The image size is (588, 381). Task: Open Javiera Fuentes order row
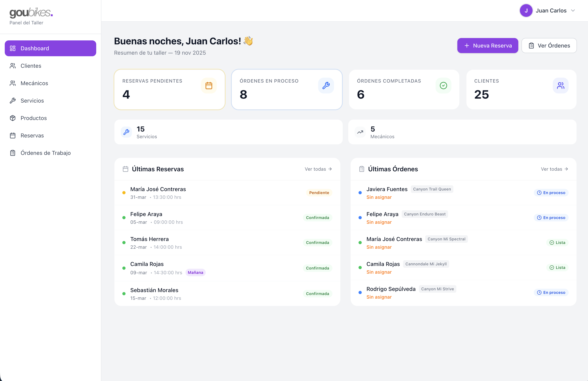click(387, 189)
